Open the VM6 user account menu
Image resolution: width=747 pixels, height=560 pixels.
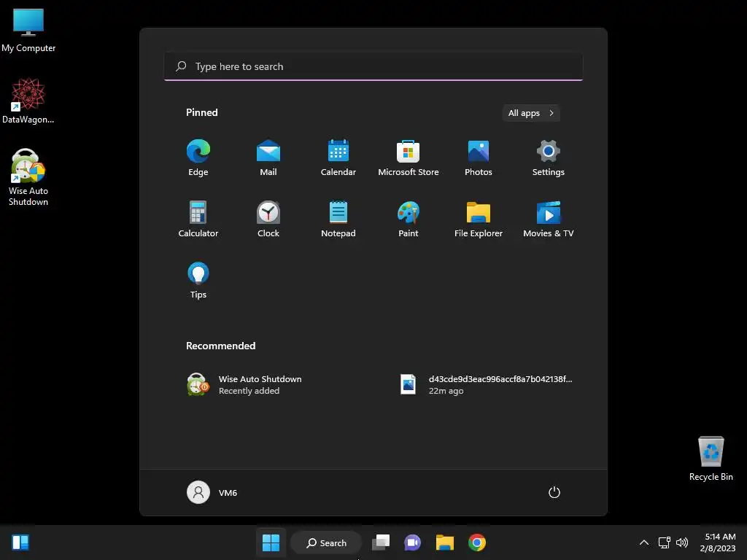coord(212,492)
